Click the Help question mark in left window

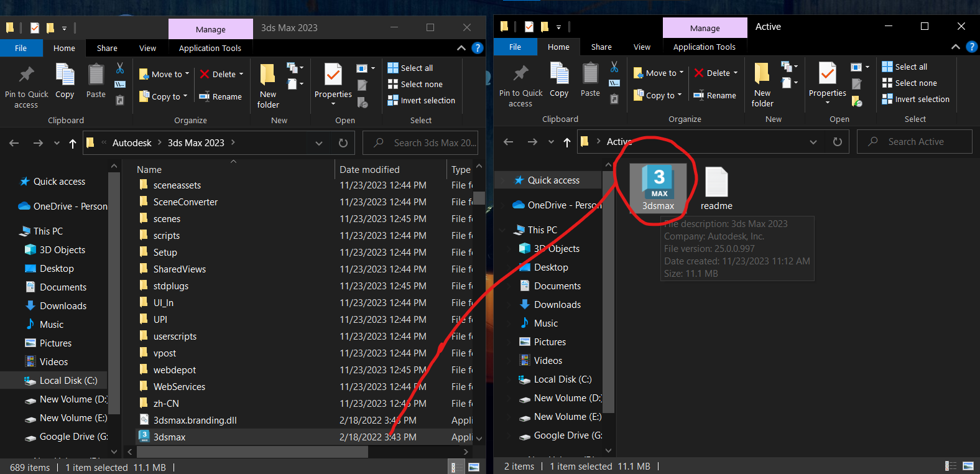(478, 48)
